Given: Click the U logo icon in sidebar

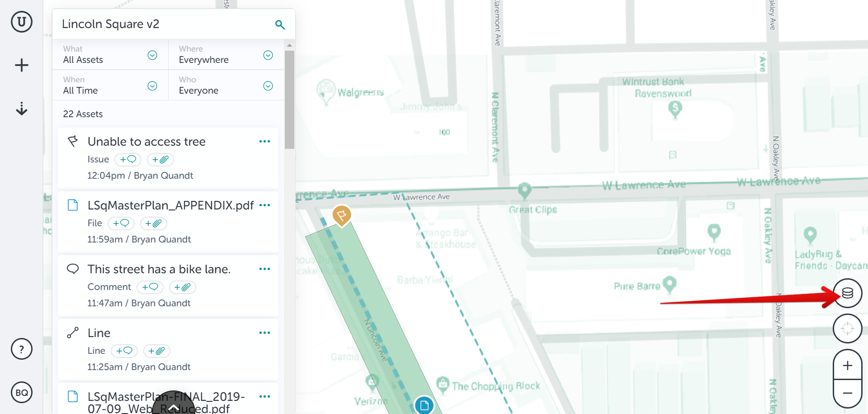Looking at the screenshot, I should [22, 22].
